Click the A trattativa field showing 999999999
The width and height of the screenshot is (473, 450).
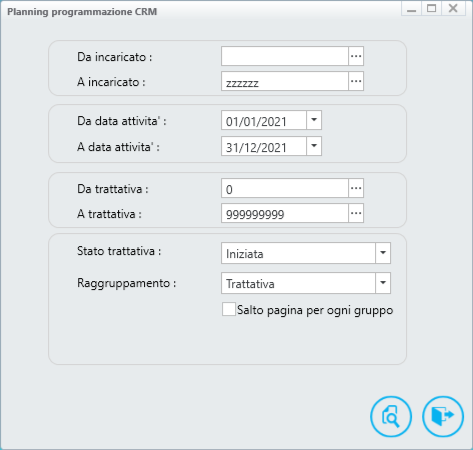coord(285,213)
